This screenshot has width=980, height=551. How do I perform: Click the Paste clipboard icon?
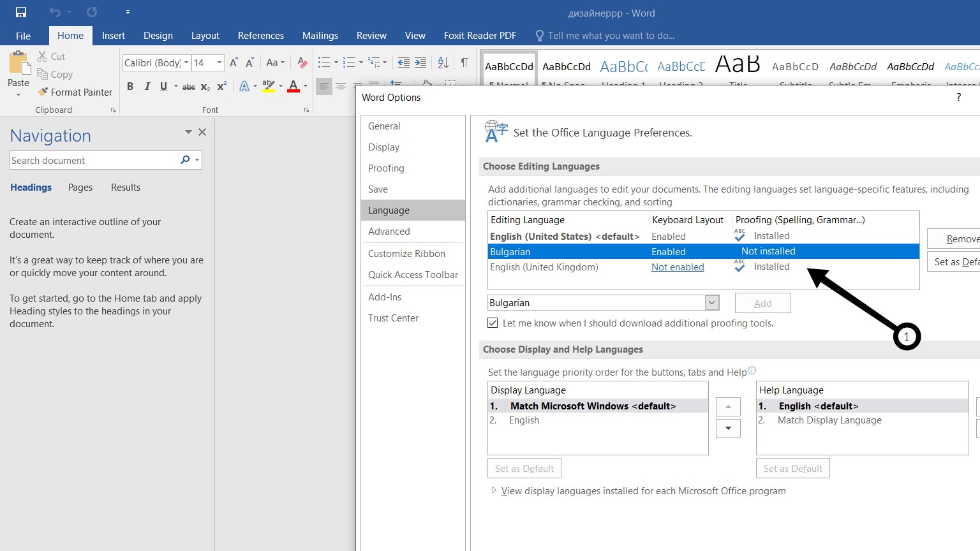(19, 64)
